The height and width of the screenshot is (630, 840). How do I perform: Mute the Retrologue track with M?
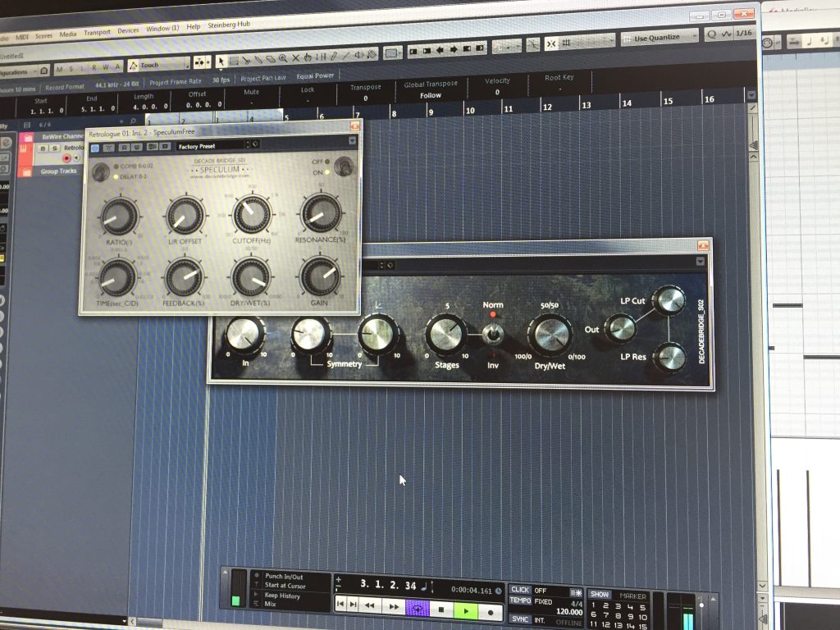tap(43, 148)
